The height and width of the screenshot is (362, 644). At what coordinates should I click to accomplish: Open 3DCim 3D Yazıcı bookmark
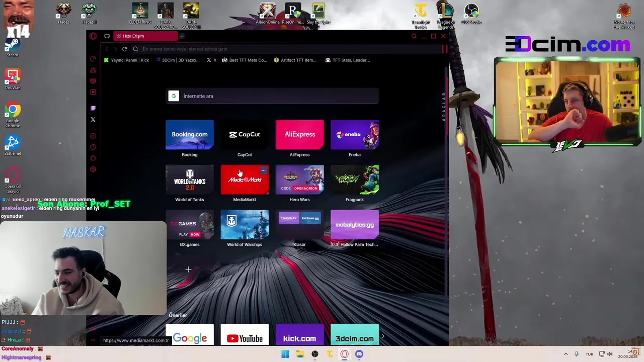click(x=178, y=60)
